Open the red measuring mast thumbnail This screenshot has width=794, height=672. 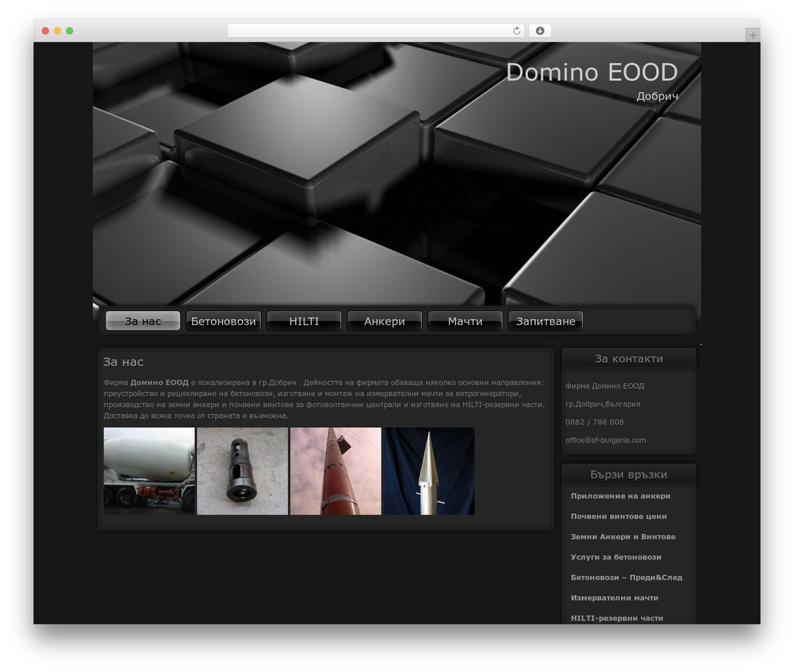click(x=336, y=471)
